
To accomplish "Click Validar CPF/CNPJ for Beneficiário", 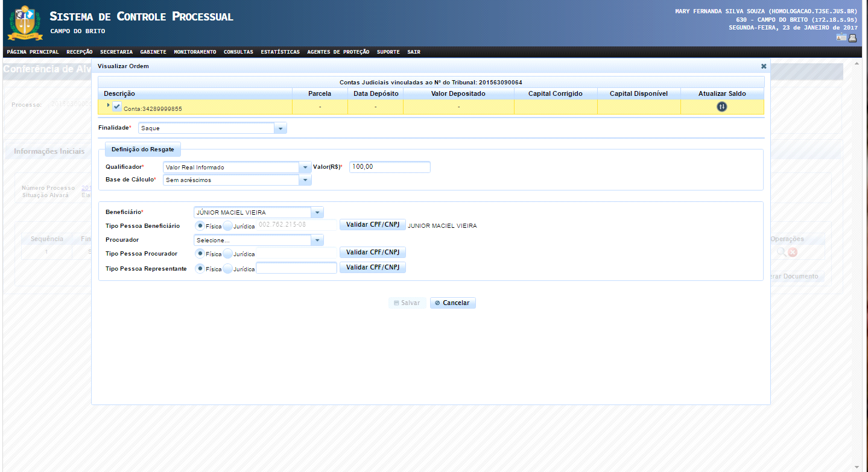I will pyautogui.click(x=372, y=225).
